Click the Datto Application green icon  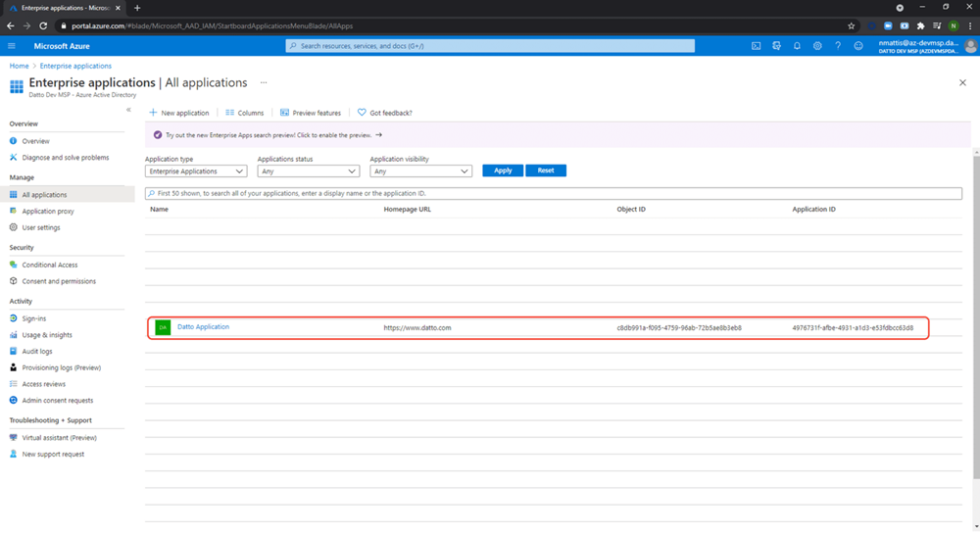click(163, 327)
